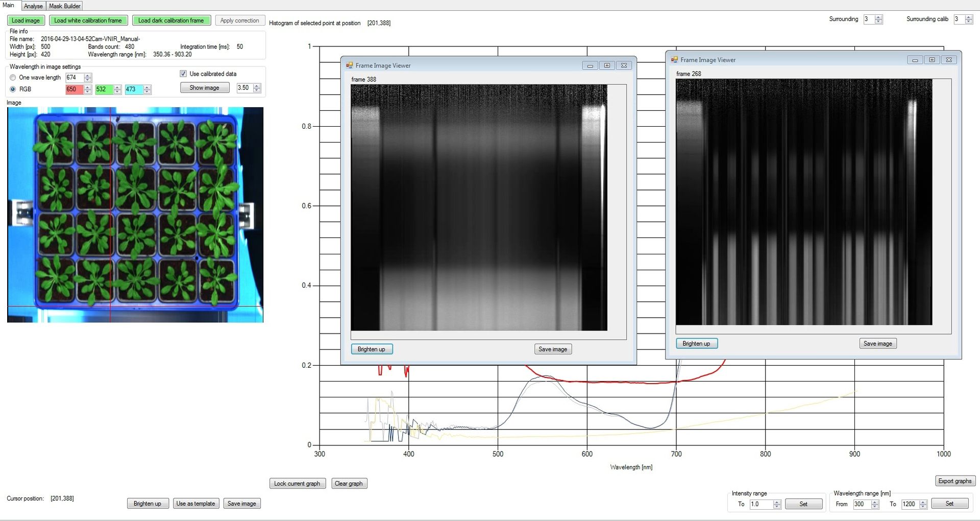
Task: Close the frame 388 viewer window
Action: [x=624, y=65]
